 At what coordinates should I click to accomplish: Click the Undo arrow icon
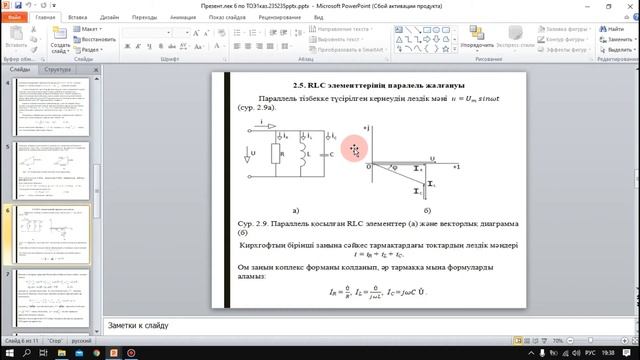pos(29,6)
